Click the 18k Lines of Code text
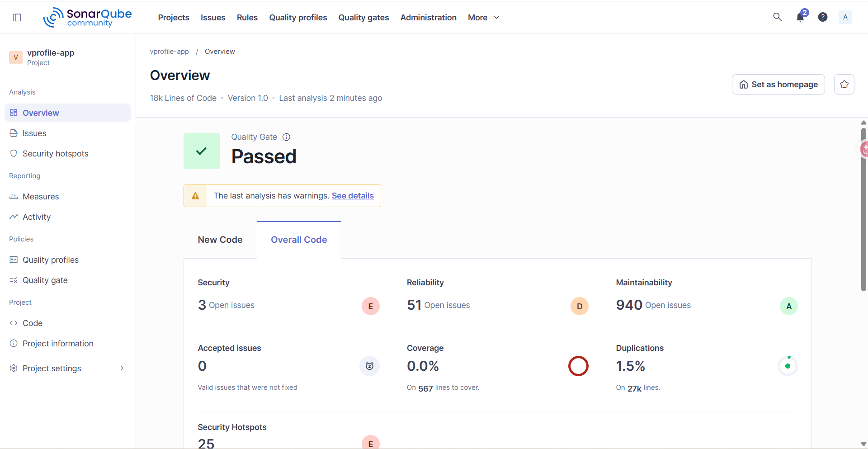This screenshot has width=868, height=449. (183, 98)
